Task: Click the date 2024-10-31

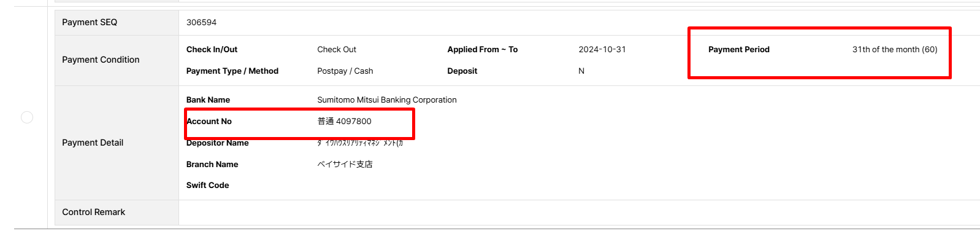Action: pyautogui.click(x=602, y=49)
